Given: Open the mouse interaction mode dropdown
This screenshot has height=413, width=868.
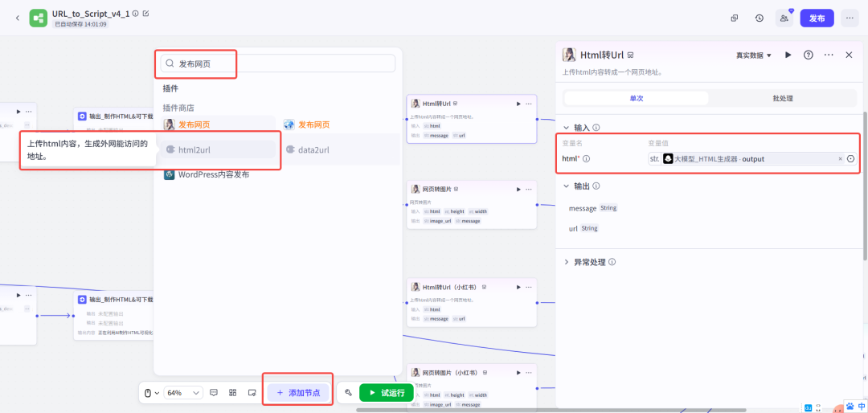Looking at the screenshot, I should tap(152, 393).
